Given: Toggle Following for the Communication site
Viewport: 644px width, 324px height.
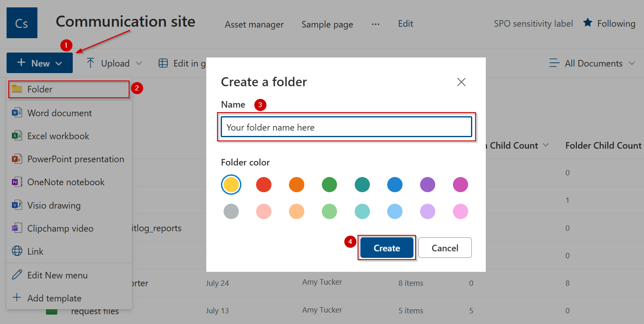Looking at the screenshot, I should coord(609,23).
